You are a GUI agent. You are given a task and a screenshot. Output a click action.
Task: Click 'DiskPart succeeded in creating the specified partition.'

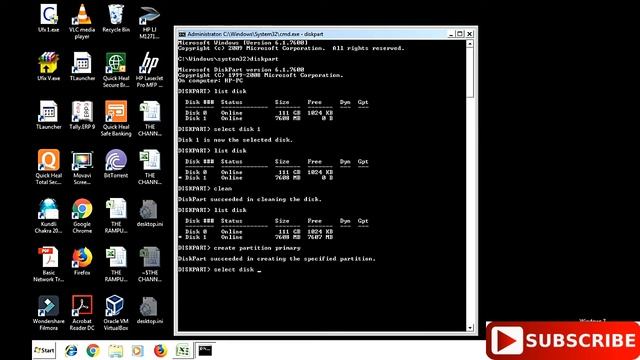click(276, 259)
